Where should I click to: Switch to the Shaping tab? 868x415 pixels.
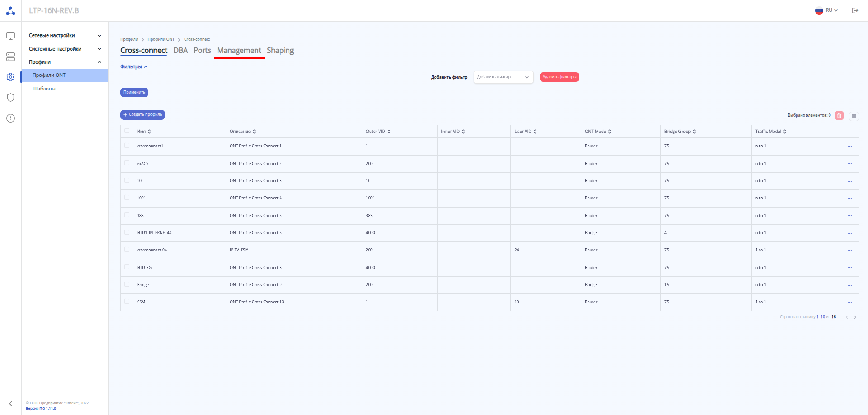click(x=280, y=50)
